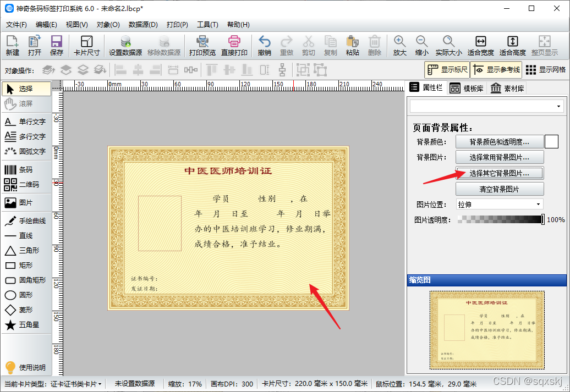
Task: Open the 打印(P) menu
Action: pyautogui.click(x=177, y=25)
